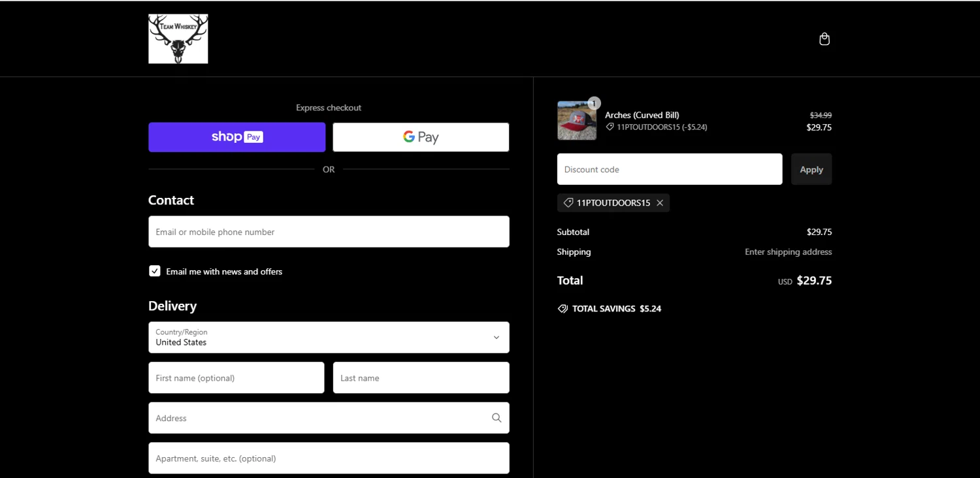Click the Arches (Curved Bill) product name
The width and height of the screenshot is (980, 478).
pos(642,115)
